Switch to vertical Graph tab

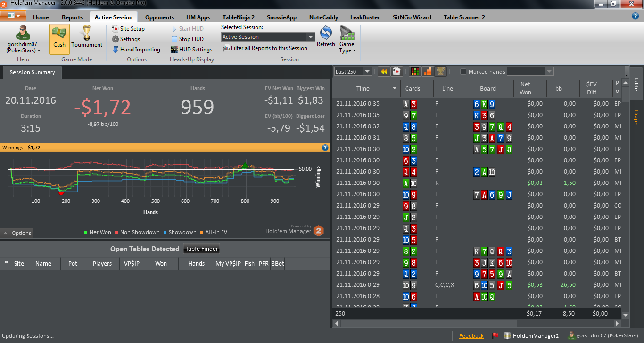[636, 117]
